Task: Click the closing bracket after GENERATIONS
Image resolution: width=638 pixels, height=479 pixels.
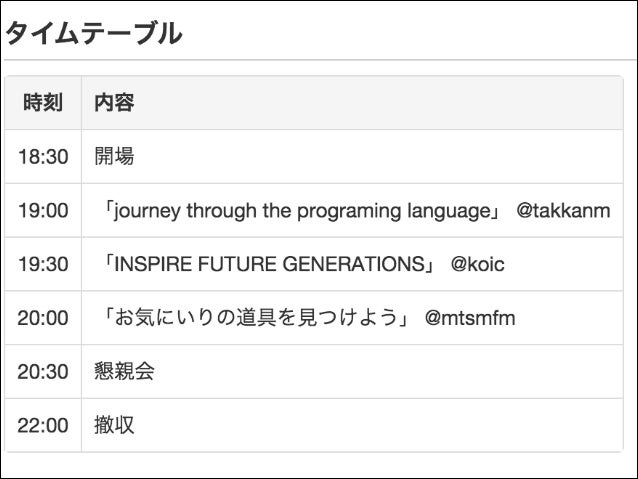Action: [x=430, y=266]
